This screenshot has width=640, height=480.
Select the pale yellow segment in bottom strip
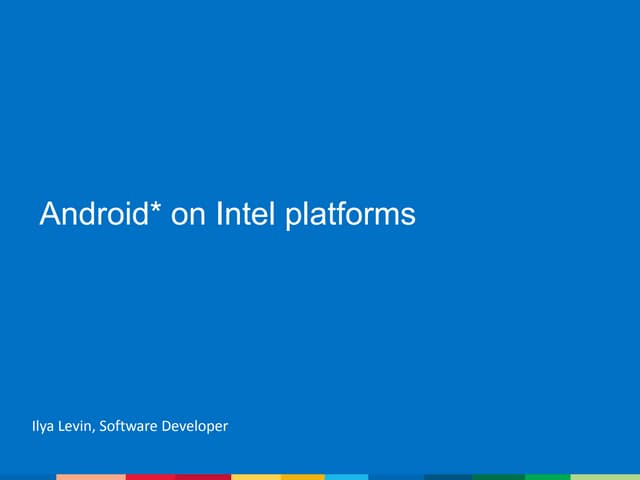[x=256, y=477]
